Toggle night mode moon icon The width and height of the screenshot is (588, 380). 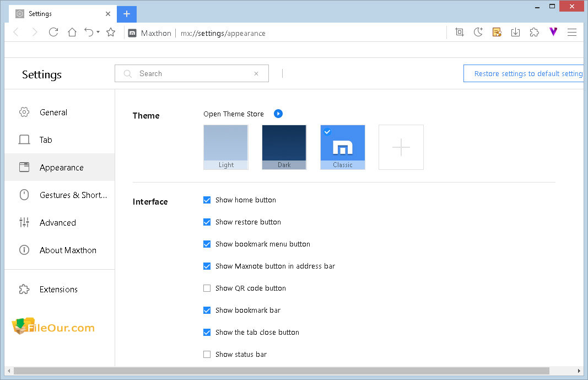pyautogui.click(x=478, y=32)
